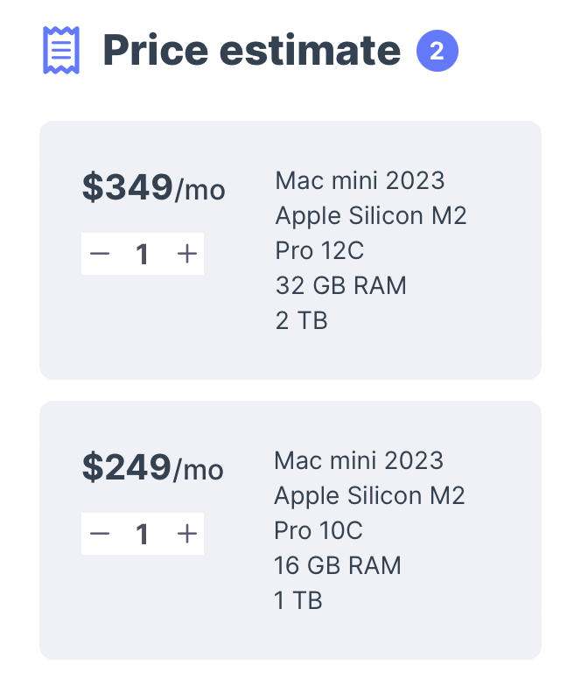Click the Pro 12C processor text
This screenshot has height=700, width=588.
point(319,250)
